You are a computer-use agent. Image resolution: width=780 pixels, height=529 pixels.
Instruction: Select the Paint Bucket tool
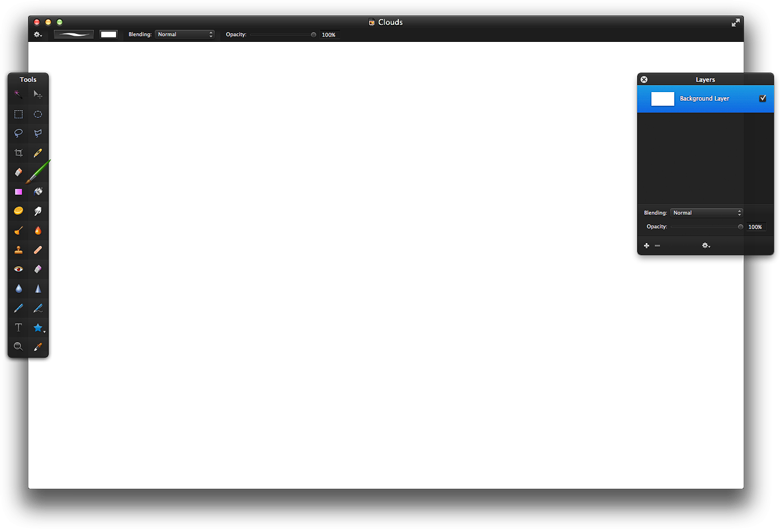[x=38, y=192]
